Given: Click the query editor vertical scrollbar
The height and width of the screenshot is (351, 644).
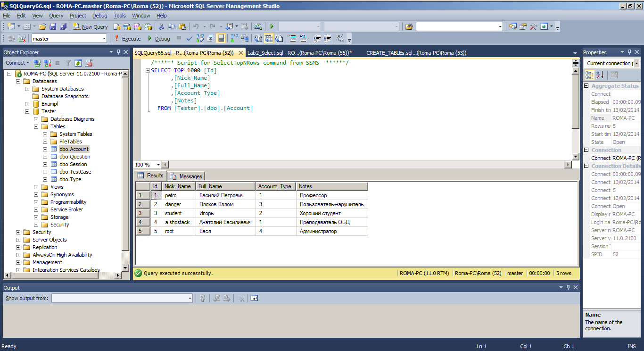Looking at the screenshot, I should (x=576, y=113).
